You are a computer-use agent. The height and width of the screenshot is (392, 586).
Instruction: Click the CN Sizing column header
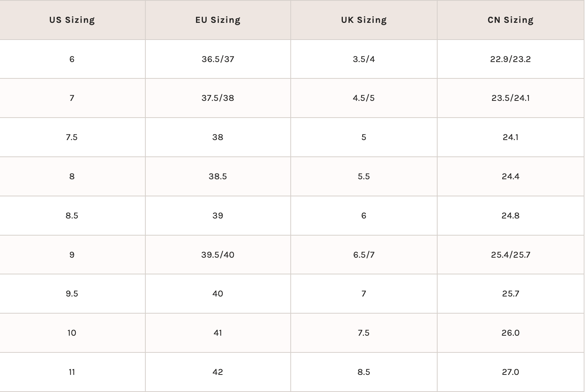pos(510,20)
